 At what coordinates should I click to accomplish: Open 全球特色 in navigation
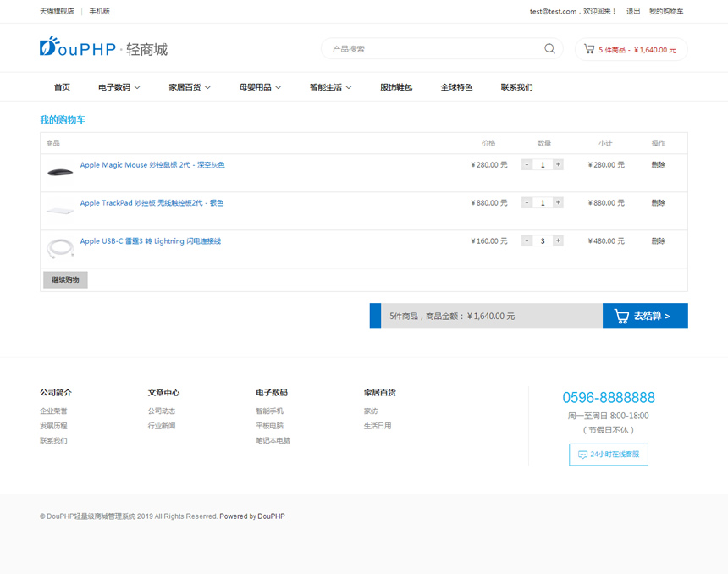456,87
